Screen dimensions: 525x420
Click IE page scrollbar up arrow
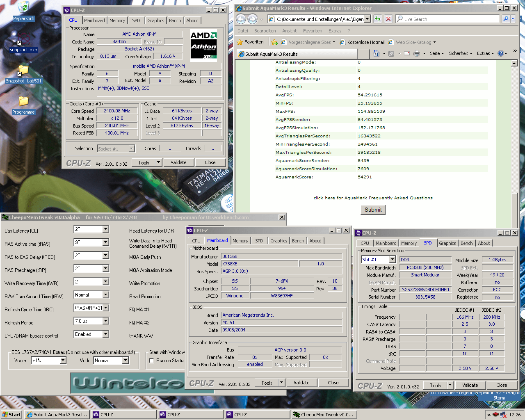[x=514, y=63]
